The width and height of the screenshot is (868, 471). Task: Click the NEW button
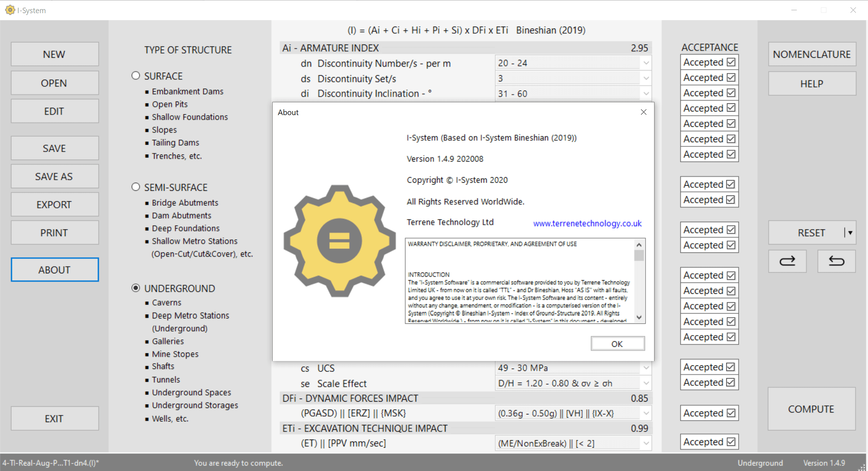point(54,54)
